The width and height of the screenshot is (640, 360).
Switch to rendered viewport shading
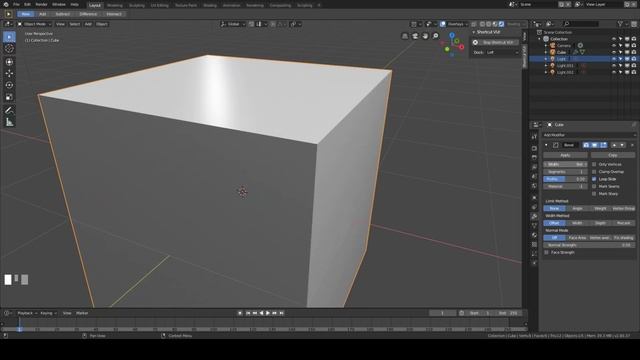click(x=502, y=24)
